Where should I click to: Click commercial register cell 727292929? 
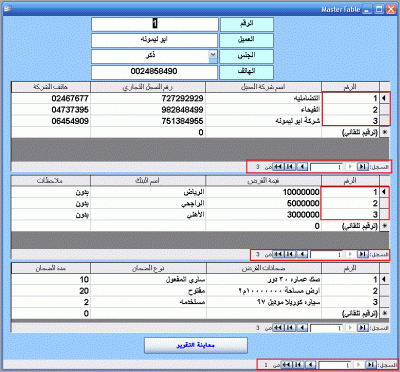tap(148, 98)
